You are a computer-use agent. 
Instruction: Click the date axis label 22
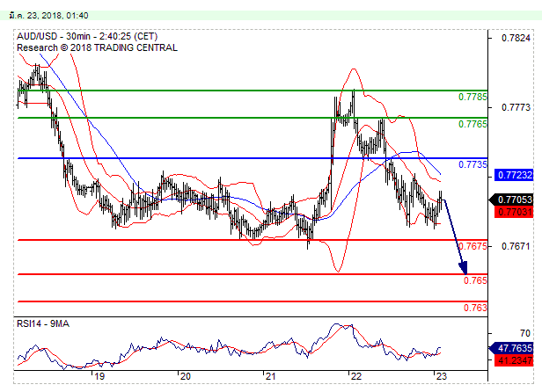click(x=356, y=376)
